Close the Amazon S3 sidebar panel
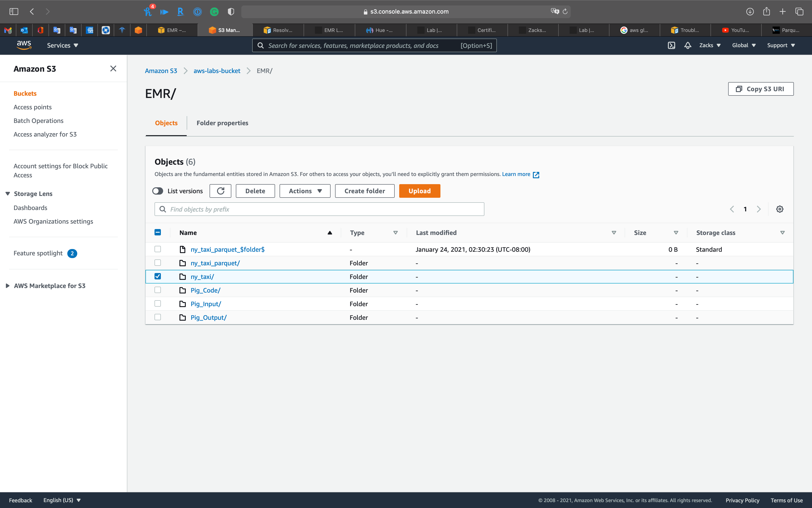 click(x=113, y=68)
